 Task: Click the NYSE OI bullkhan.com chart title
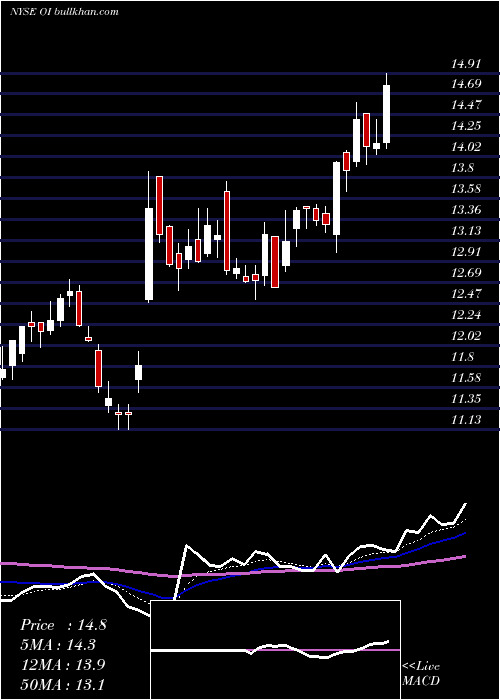click(64, 12)
